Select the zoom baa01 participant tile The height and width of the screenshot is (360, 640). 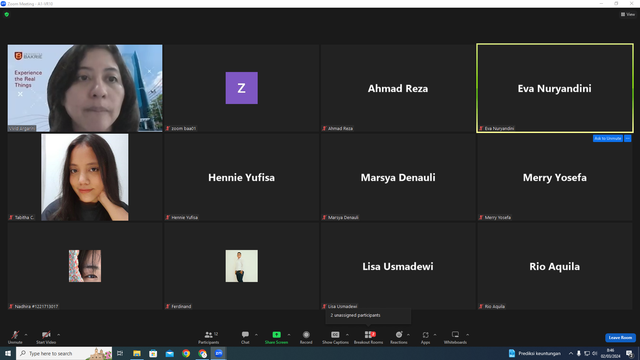[242, 88]
